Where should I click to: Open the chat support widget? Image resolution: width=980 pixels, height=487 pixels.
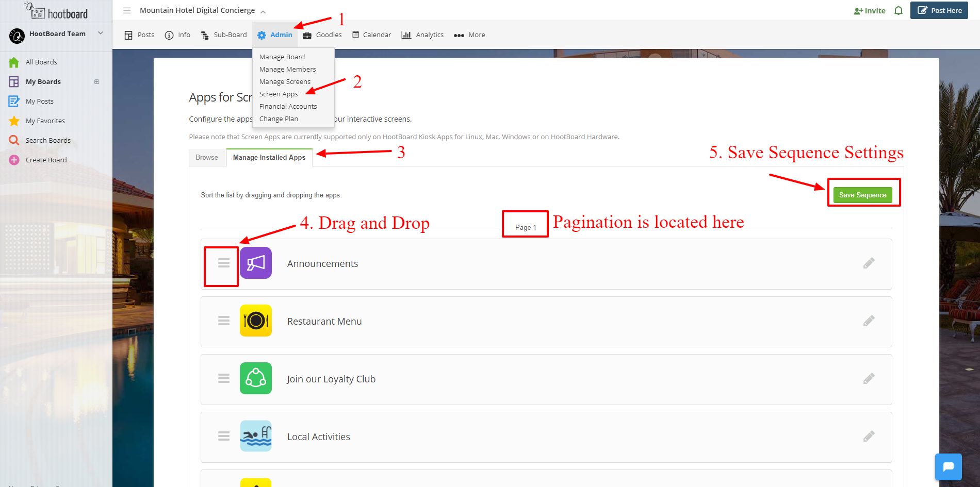948,467
